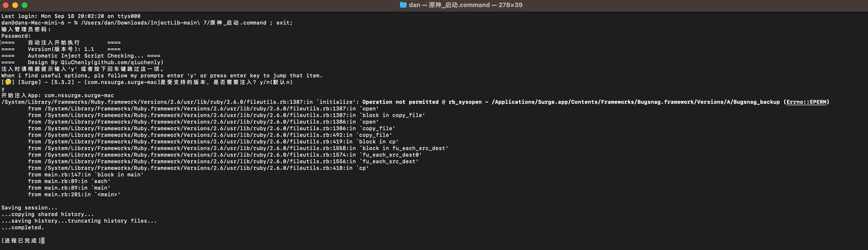Image resolution: width=868 pixels, height=250 pixels.
Task: Click the 'main.rb:147:in block in main' line
Action: (x=85, y=175)
